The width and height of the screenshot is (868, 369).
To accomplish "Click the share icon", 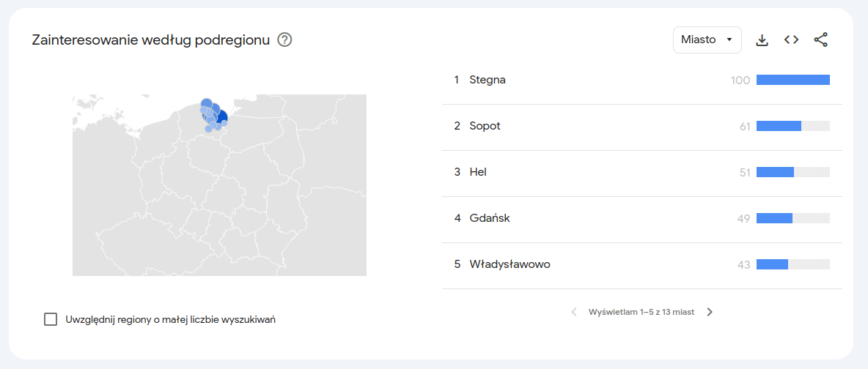I will (x=821, y=40).
